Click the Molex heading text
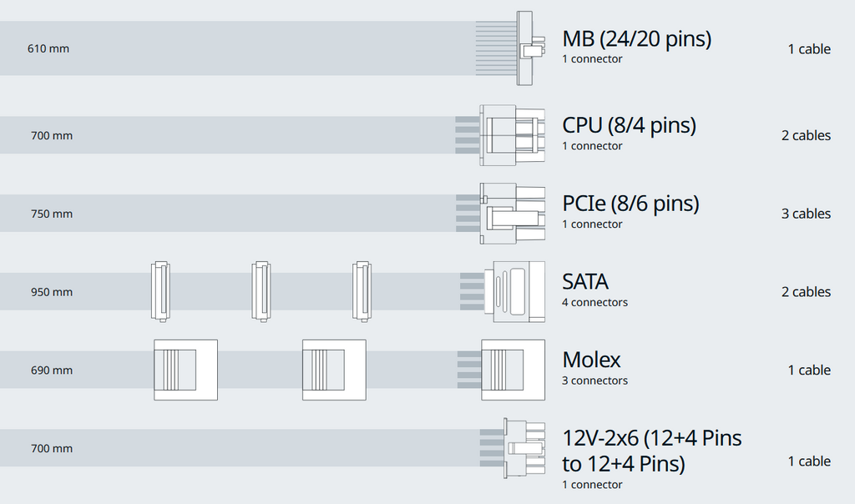855x504 pixels. tap(592, 360)
